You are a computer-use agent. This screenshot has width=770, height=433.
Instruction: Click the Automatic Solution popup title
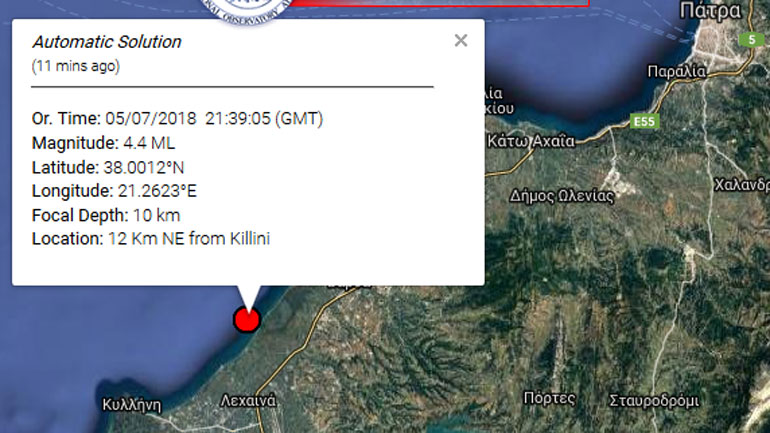(107, 42)
